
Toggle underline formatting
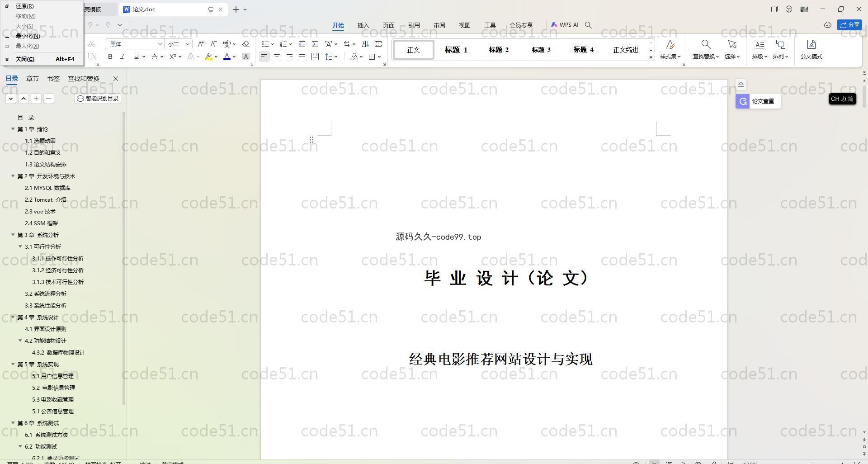tap(136, 57)
